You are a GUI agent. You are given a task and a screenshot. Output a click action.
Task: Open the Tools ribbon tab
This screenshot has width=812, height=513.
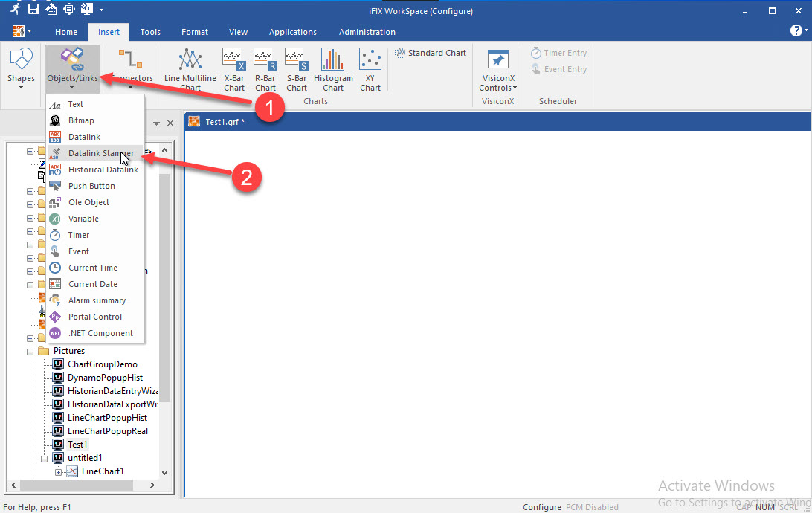point(150,32)
